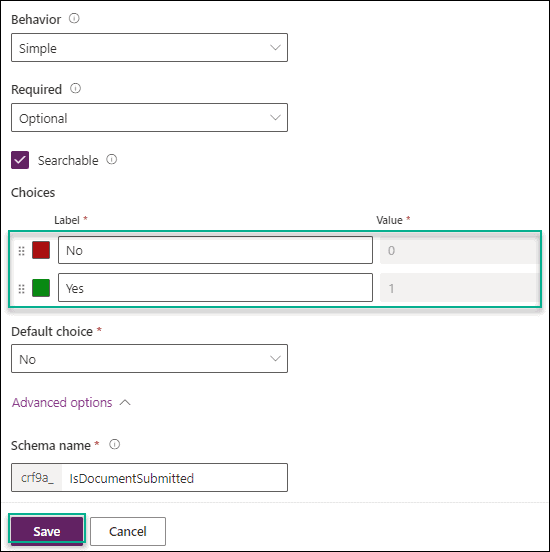This screenshot has width=550, height=552.
Task: Open the Default choice dropdown
Action: coord(149,359)
